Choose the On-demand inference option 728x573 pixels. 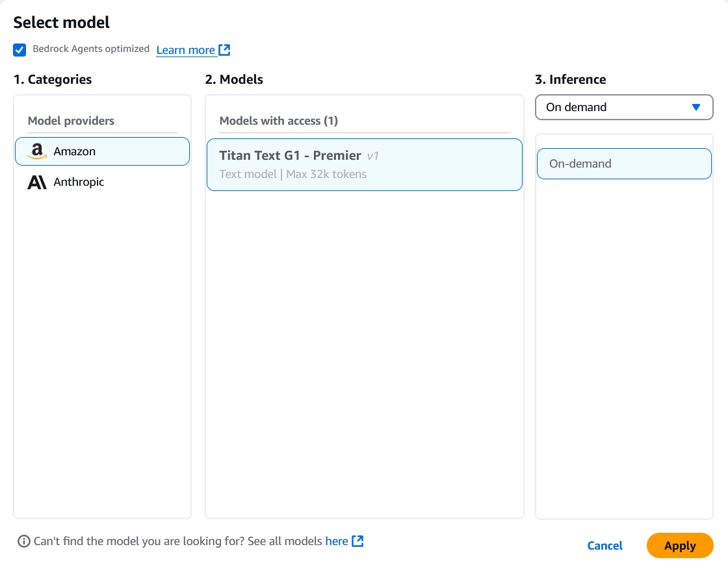click(x=623, y=163)
